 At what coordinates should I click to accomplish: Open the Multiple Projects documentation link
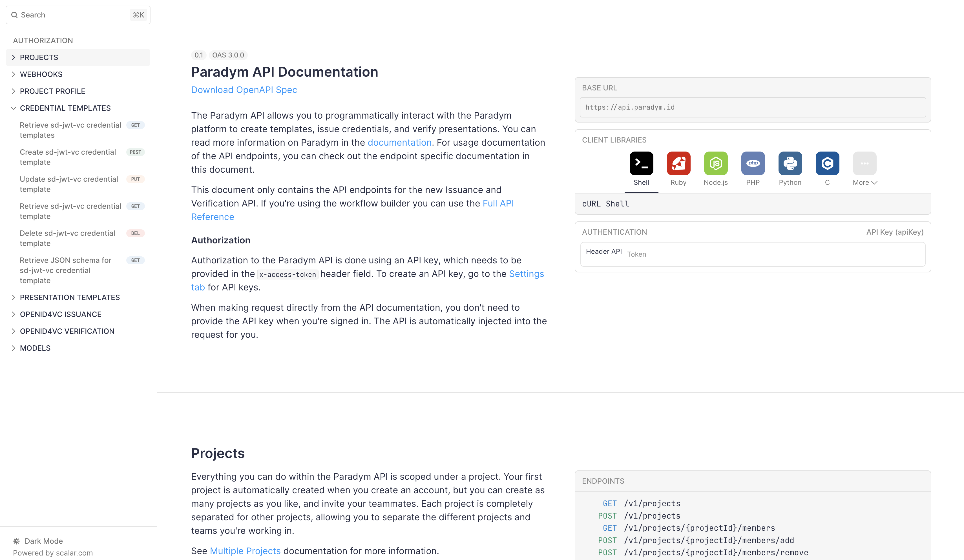pyautogui.click(x=245, y=551)
